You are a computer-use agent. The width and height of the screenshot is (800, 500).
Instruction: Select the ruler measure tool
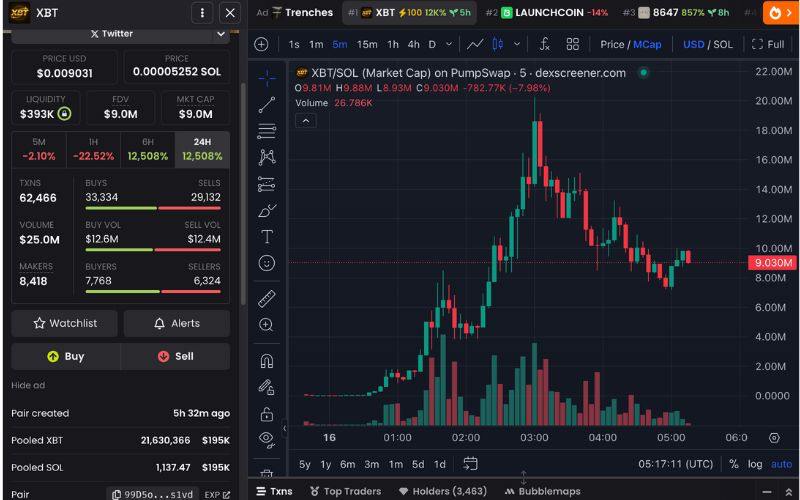coord(267,298)
